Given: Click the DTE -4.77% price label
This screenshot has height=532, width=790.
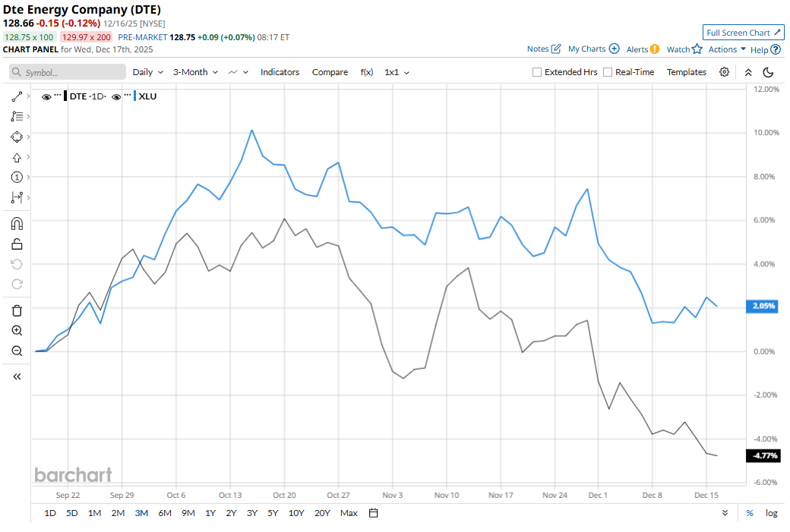Looking at the screenshot, I should tap(763, 455).
